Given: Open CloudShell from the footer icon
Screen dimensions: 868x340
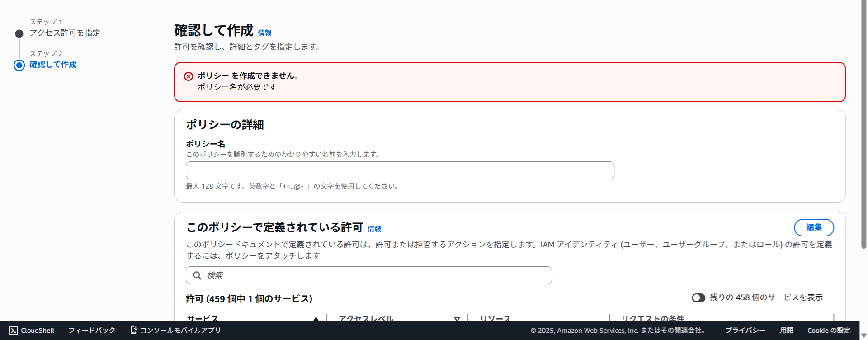Looking at the screenshot, I should click(14, 331).
